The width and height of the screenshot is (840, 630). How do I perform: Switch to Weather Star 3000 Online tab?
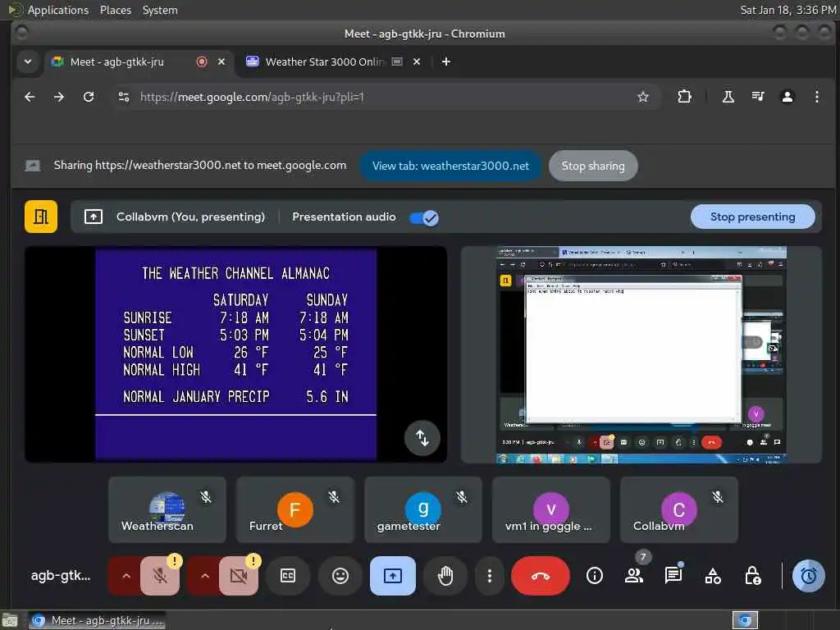324,62
